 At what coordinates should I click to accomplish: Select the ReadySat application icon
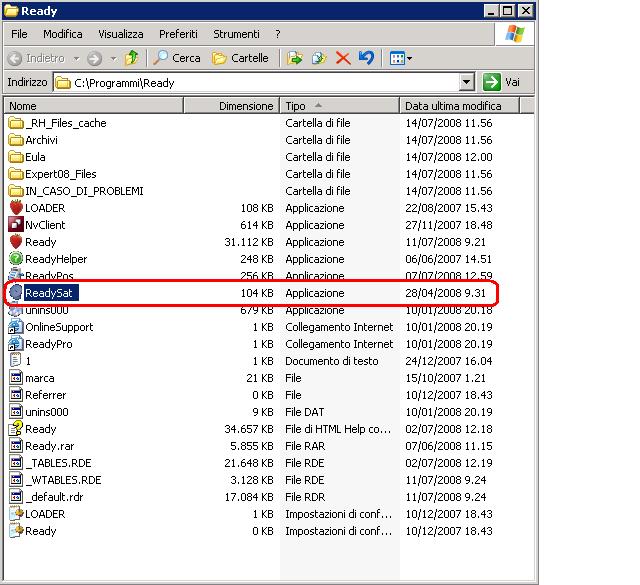(16, 292)
